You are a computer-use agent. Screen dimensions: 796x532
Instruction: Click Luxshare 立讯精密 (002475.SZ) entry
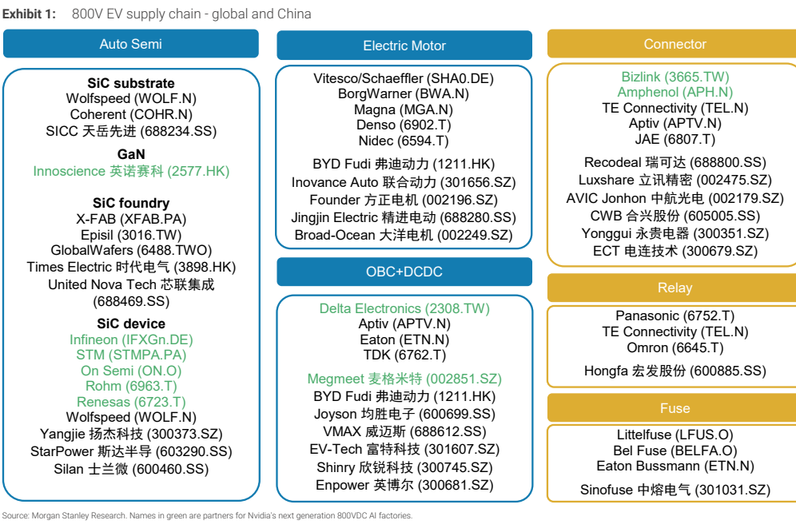coord(675,181)
